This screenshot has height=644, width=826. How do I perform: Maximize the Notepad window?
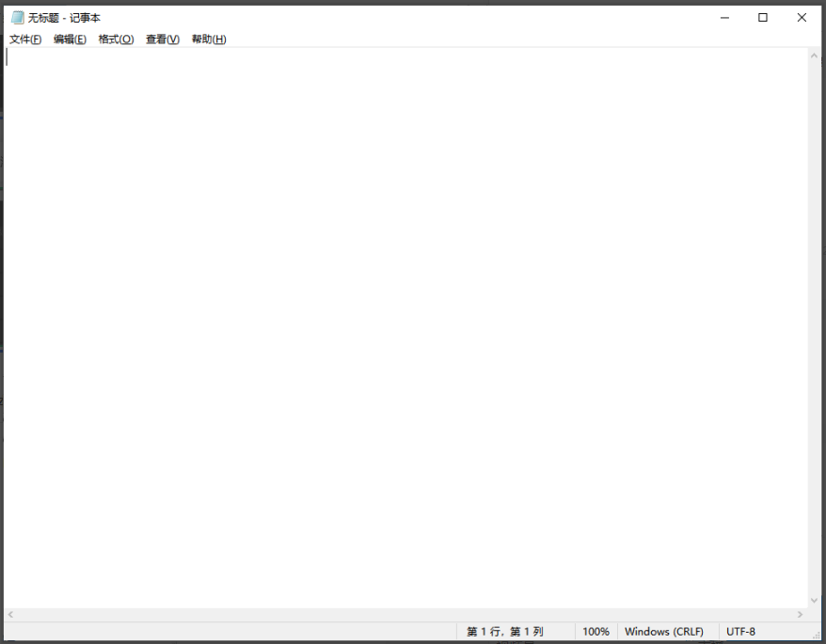pyautogui.click(x=762, y=17)
